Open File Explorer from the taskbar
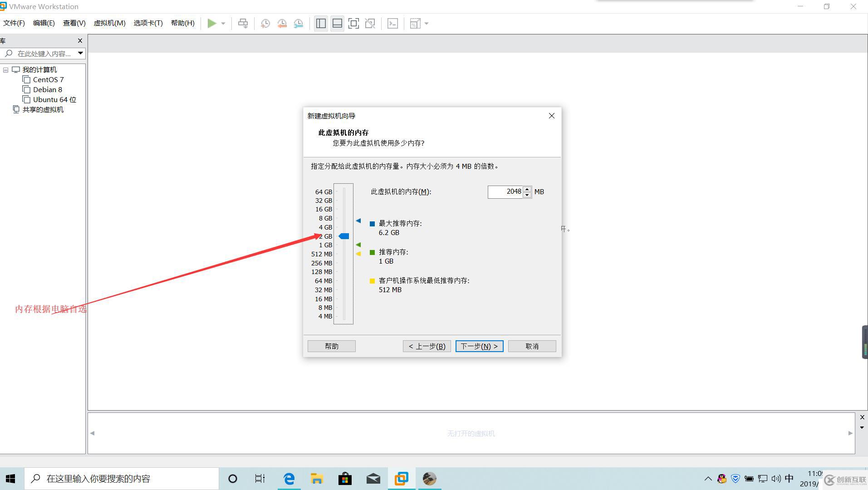Viewport: 868px width, 490px height. 317,479
